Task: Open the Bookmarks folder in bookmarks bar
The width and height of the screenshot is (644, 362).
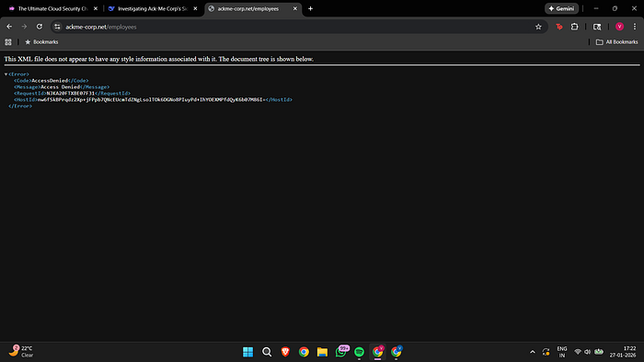Action: click(x=41, y=42)
